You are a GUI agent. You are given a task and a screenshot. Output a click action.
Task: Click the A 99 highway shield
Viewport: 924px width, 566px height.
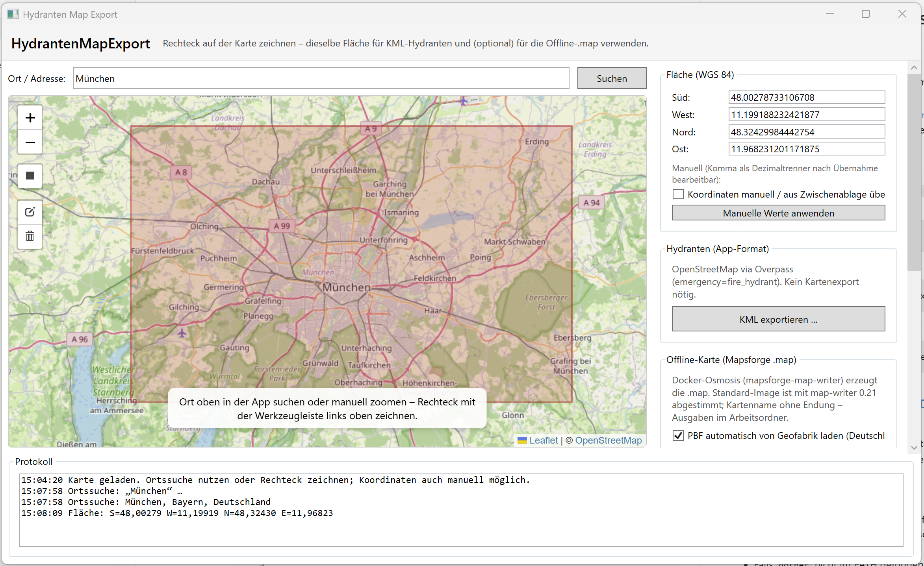[x=282, y=226]
